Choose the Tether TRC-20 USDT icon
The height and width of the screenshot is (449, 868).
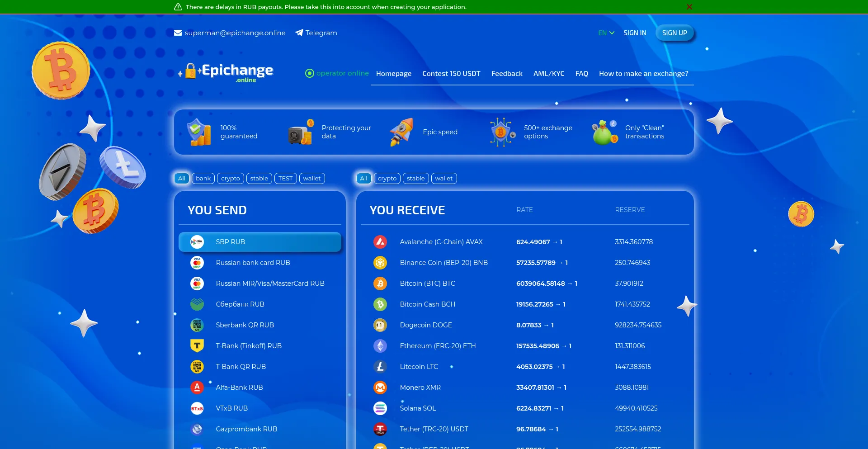[380, 429]
